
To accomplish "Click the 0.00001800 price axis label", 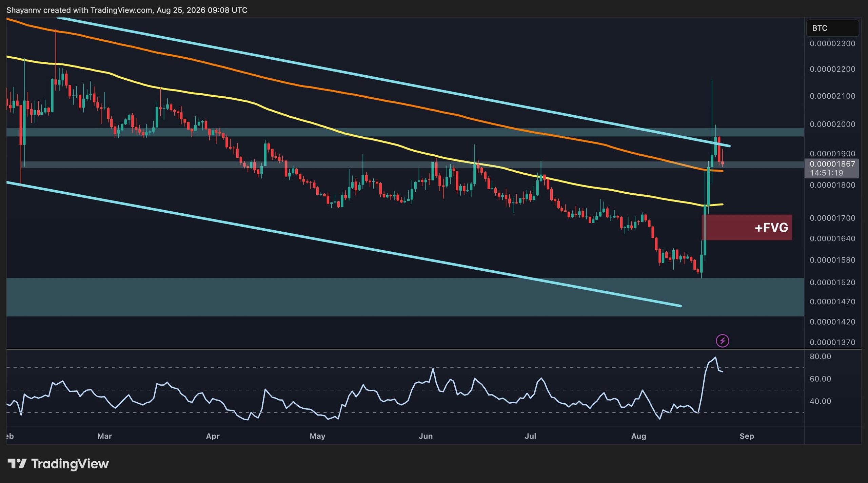I will [832, 185].
